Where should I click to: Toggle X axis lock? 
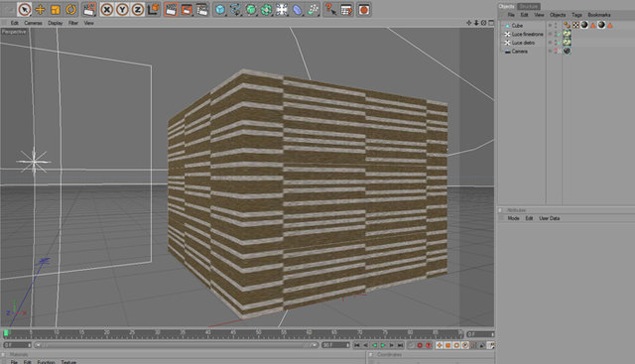click(x=106, y=9)
